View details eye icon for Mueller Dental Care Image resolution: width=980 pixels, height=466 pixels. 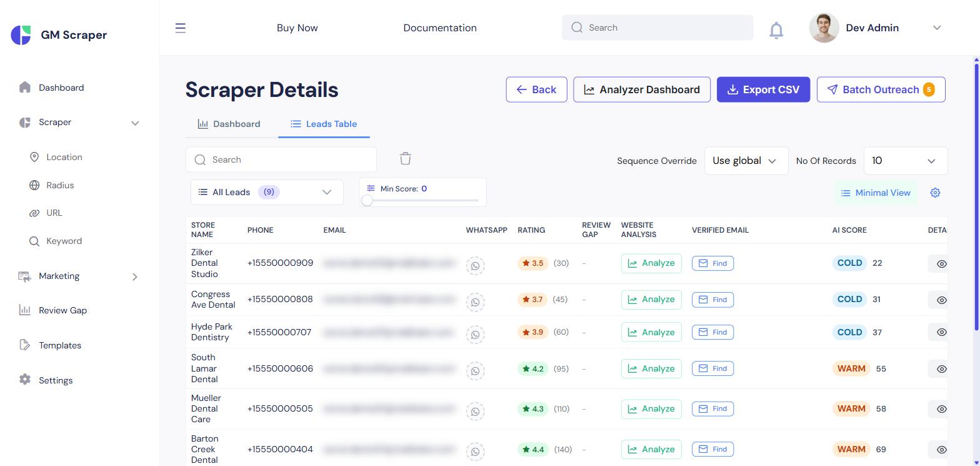941,409
